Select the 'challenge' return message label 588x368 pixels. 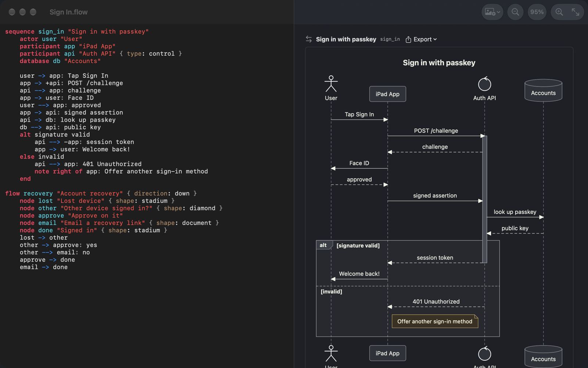435,147
